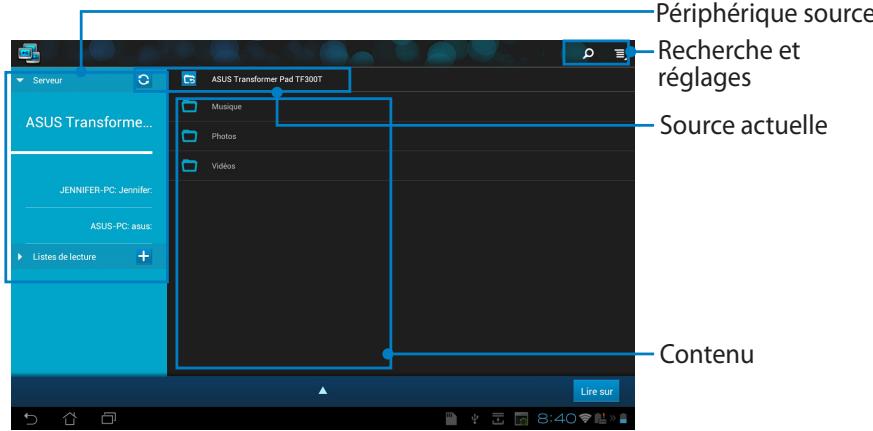Tap the 8:40 clock
Screen dimensions: 873x431
click(x=557, y=419)
